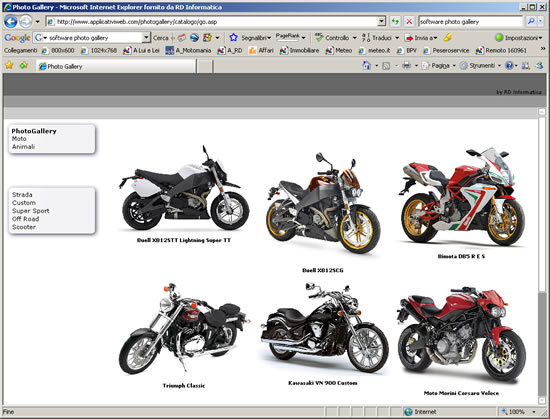The width and height of the screenshot is (550, 419).
Task: Open the Bimota DB5 R motorcycle thumbnail
Action: [462, 197]
